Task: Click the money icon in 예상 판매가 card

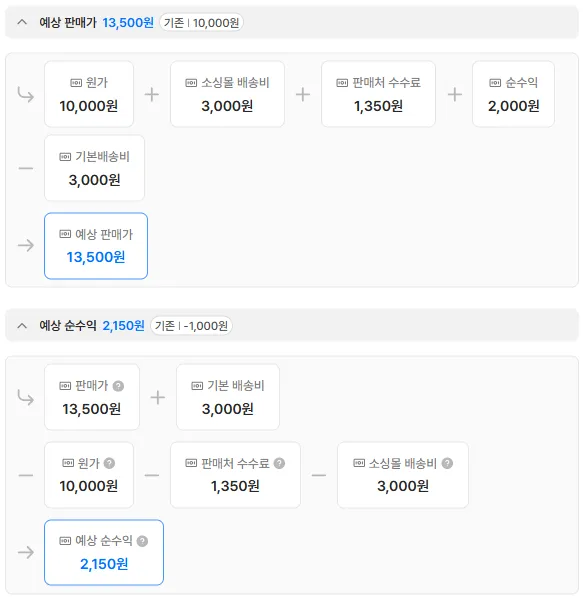Action: click(x=65, y=234)
